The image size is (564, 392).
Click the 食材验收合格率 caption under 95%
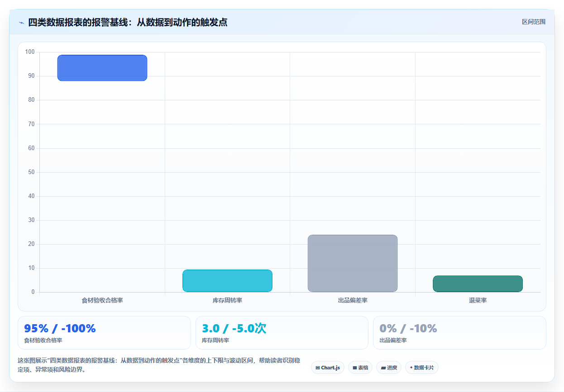43,340
